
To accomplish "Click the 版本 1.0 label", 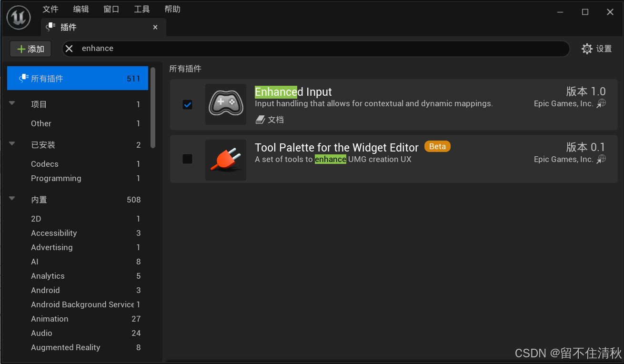I will coord(586,91).
